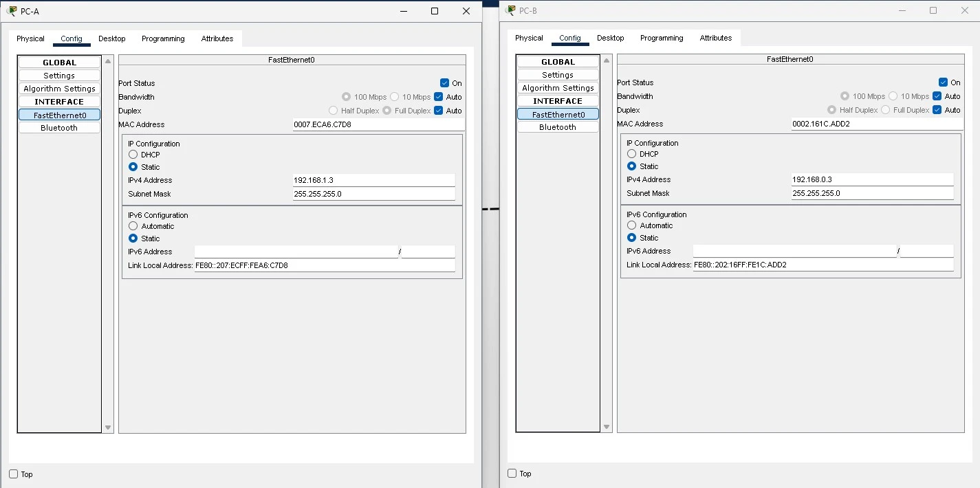980x488 pixels.
Task: Click INTERFACE header in PC-A sidebar
Action: (x=59, y=102)
